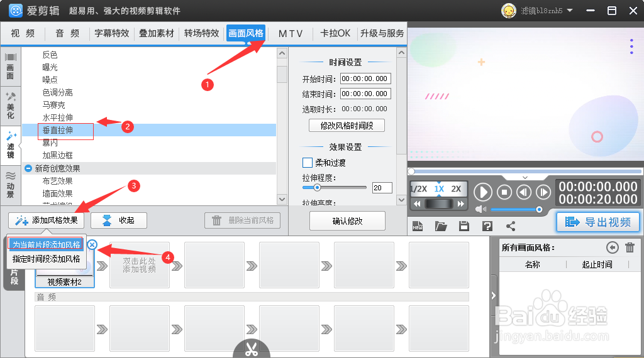The width and height of the screenshot is (644, 358).
Task: Open the 叠加素材 tab
Action: pyautogui.click(x=157, y=33)
